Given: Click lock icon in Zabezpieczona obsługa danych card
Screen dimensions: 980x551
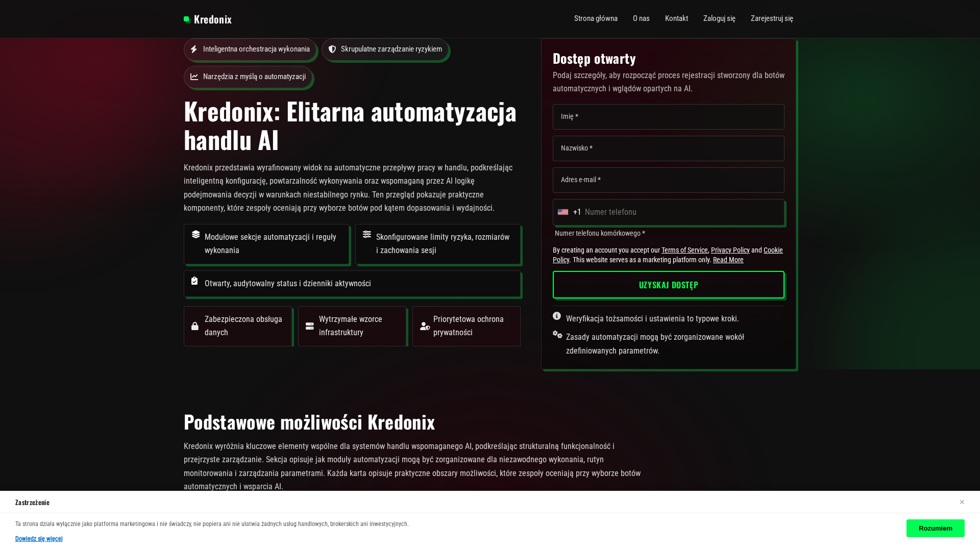Looking at the screenshot, I should [195, 326].
